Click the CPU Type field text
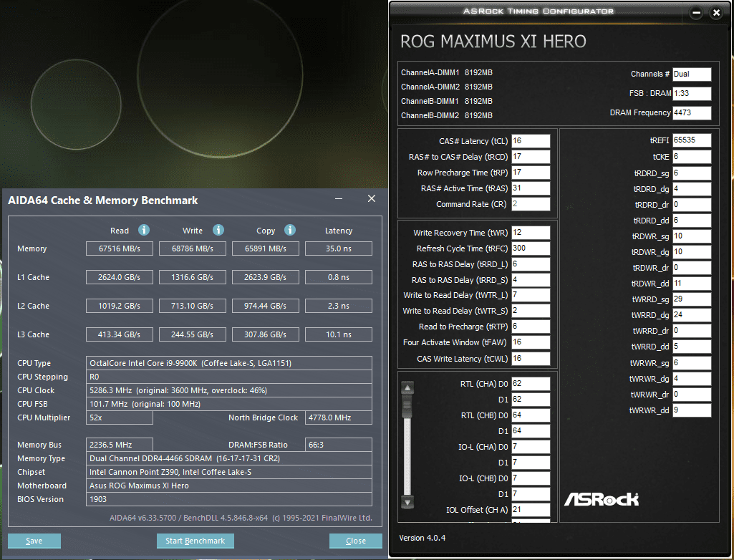The width and height of the screenshot is (734, 560). pos(229,363)
